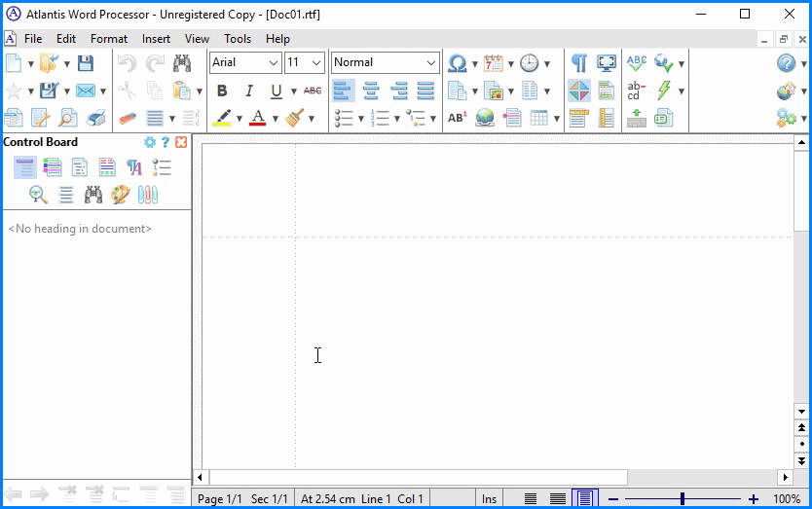Toggle Underline formatting
This screenshot has height=509, width=812.
pos(276,91)
